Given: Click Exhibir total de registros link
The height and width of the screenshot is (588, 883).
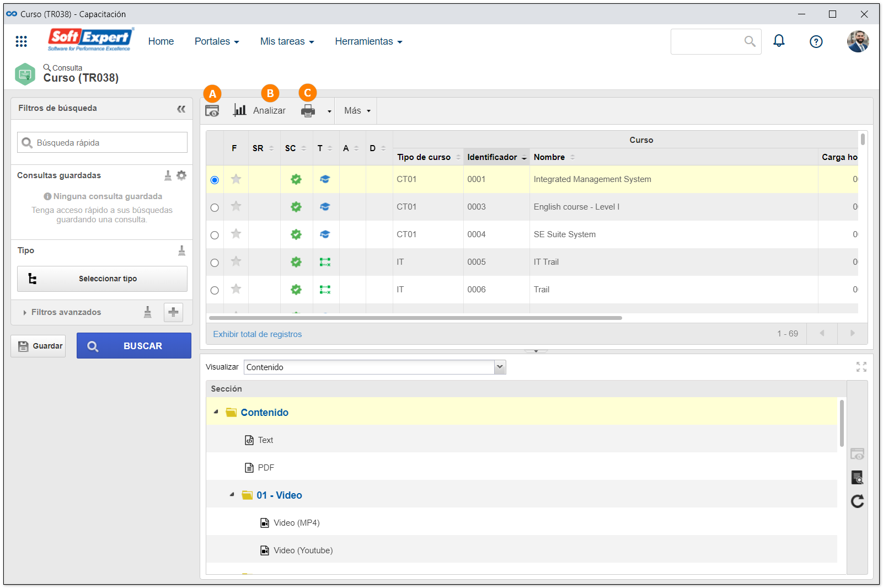Looking at the screenshot, I should 258,334.
